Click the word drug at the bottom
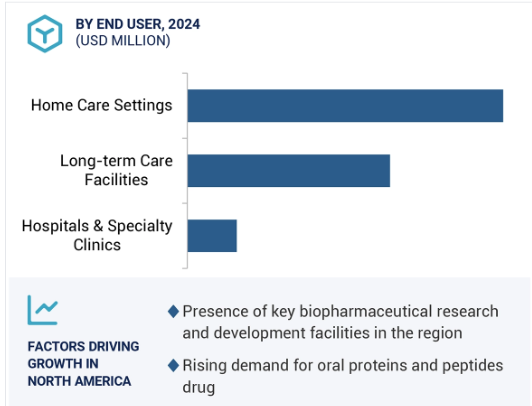Screen dimensions: 532x406 tap(199, 388)
